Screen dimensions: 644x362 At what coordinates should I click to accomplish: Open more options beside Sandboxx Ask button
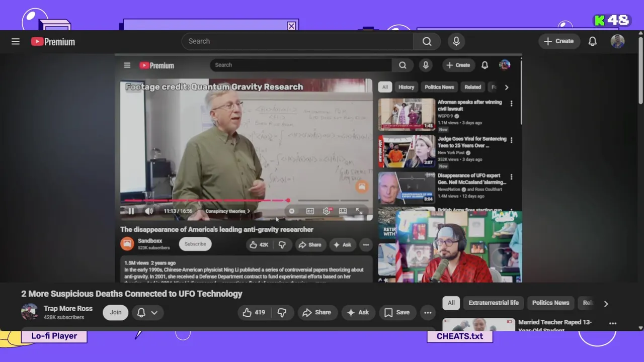point(366,245)
